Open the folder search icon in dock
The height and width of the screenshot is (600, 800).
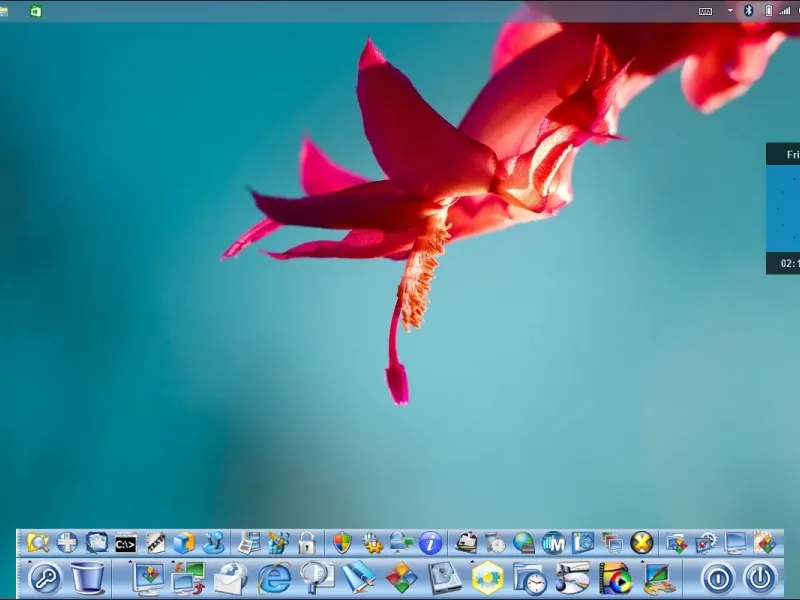(37, 543)
